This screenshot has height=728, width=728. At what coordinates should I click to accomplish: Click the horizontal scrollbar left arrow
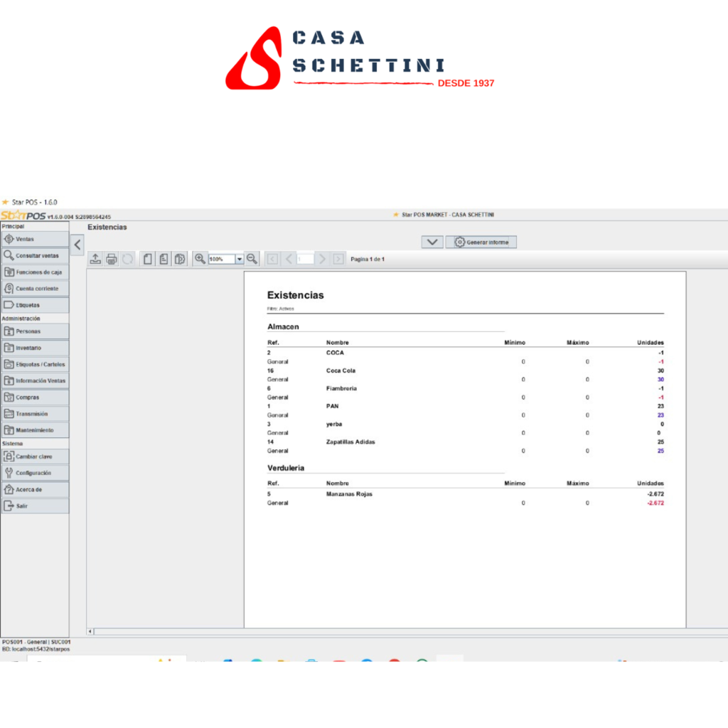[90, 631]
